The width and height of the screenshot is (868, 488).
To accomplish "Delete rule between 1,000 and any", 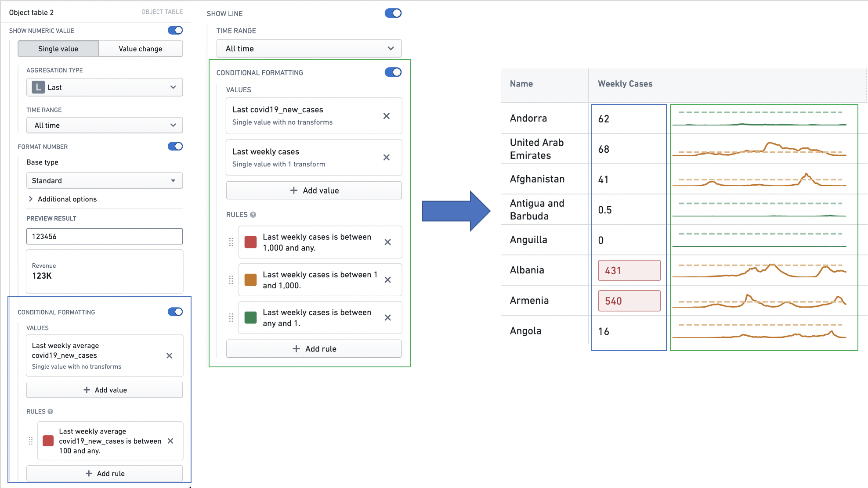I will click(388, 242).
